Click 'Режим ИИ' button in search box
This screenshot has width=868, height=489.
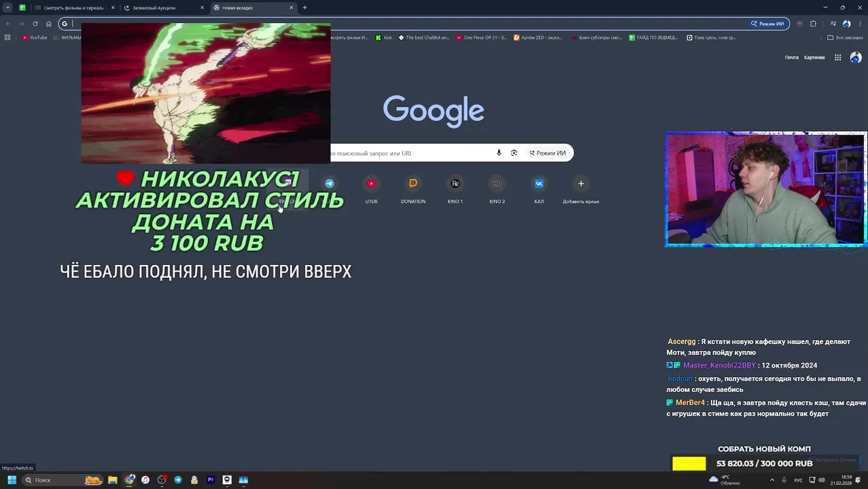548,153
